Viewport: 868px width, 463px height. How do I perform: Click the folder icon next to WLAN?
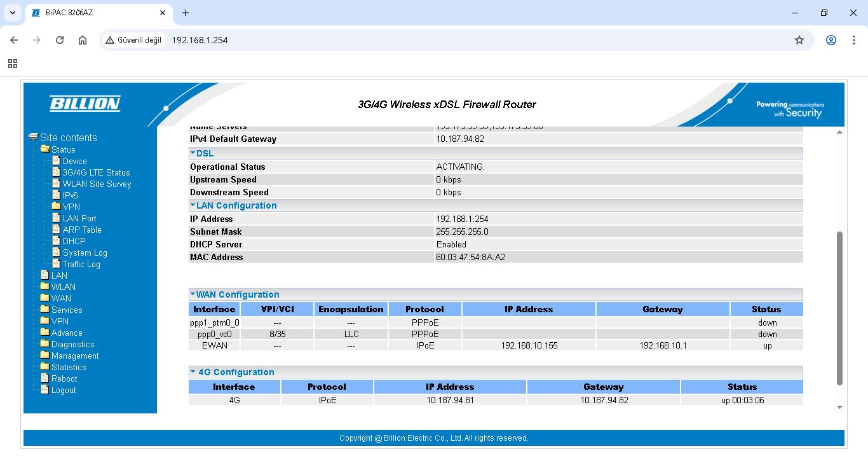pos(44,287)
